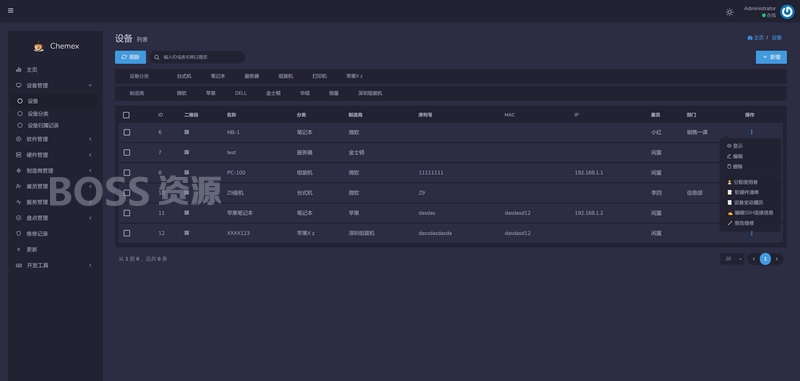The height and width of the screenshot is (381, 800).
Task: Expand 制造商管理 chevron in sidebar
Action: 90,170
